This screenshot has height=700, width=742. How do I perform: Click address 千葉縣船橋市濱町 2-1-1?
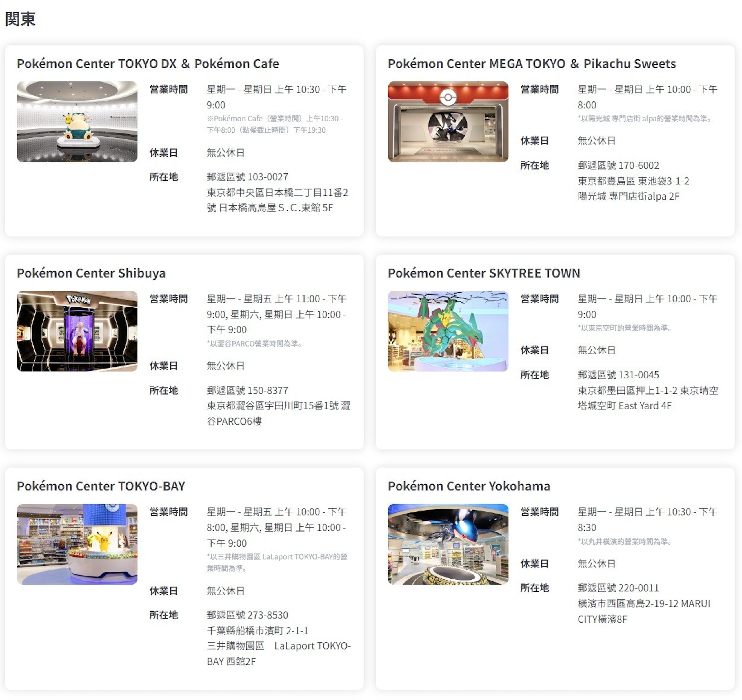click(x=258, y=631)
